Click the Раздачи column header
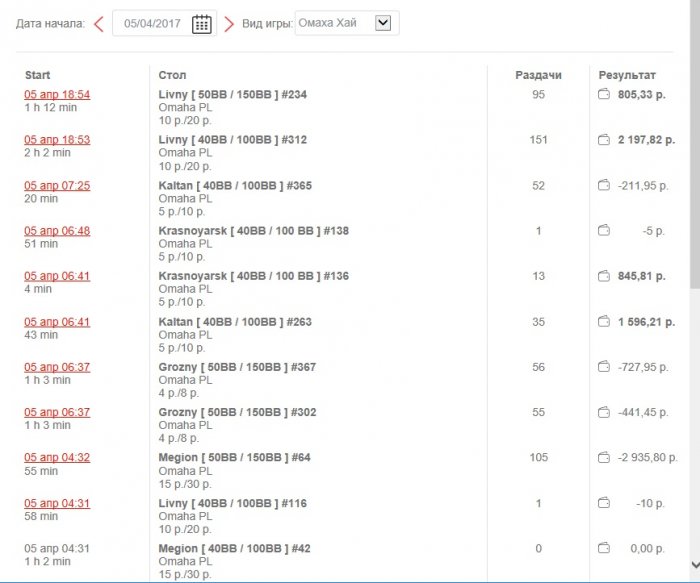This screenshot has height=583, width=700. (538, 75)
